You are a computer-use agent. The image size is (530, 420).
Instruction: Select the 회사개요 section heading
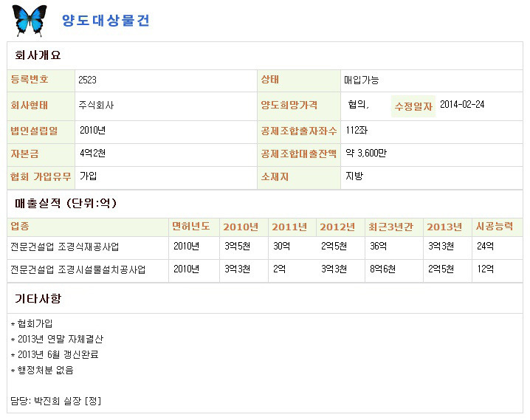click(x=38, y=55)
